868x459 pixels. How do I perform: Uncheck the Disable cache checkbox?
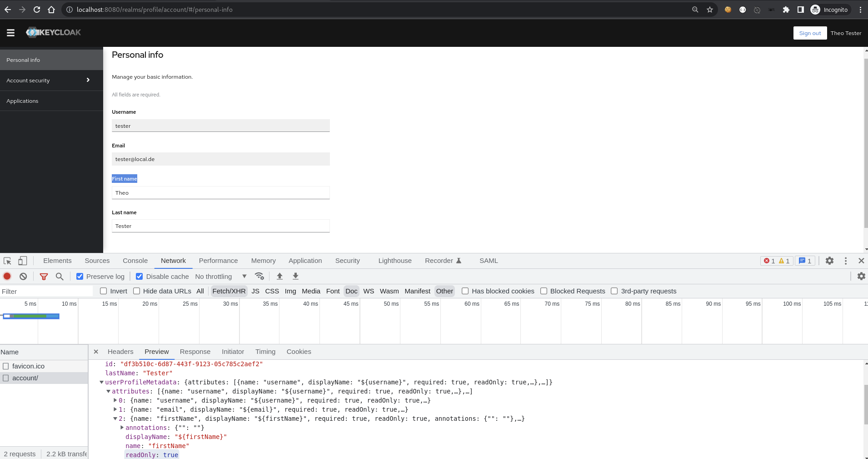pyautogui.click(x=139, y=276)
